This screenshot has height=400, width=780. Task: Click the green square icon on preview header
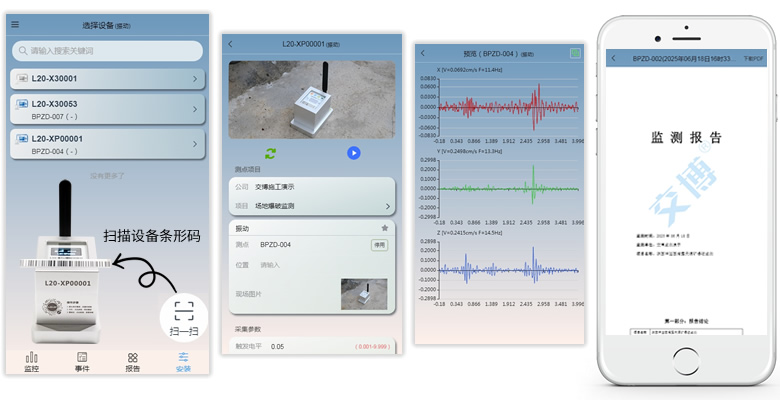tap(574, 53)
